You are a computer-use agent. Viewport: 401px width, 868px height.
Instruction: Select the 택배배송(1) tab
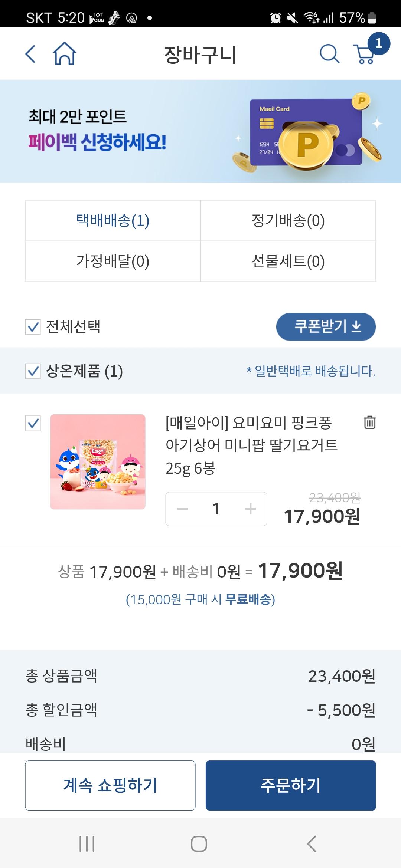113,221
